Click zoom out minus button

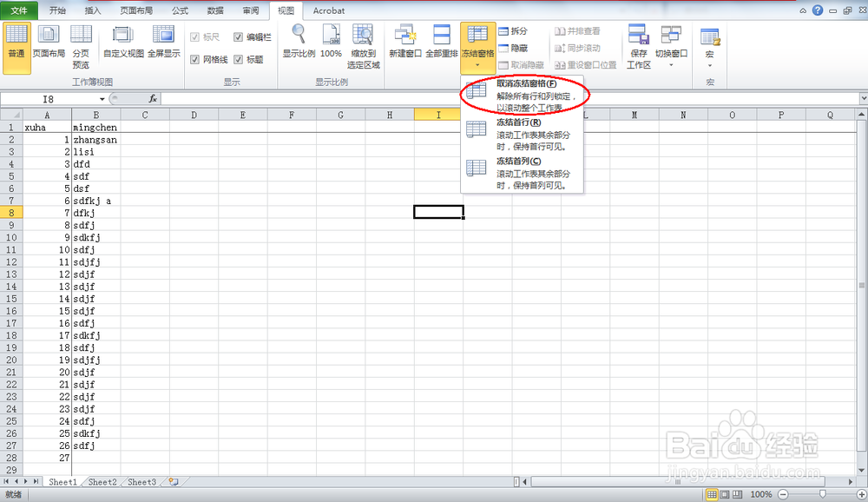tap(783, 494)
